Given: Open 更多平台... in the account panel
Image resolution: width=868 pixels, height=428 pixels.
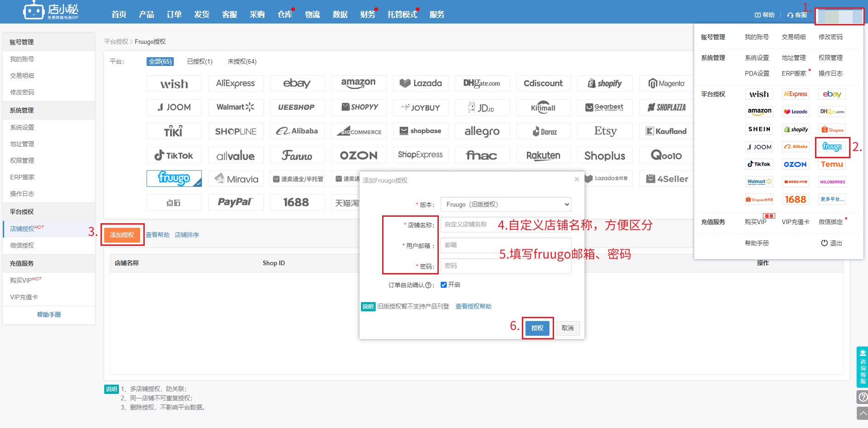Looking at the screenshot, I should (x=832, y=199).
